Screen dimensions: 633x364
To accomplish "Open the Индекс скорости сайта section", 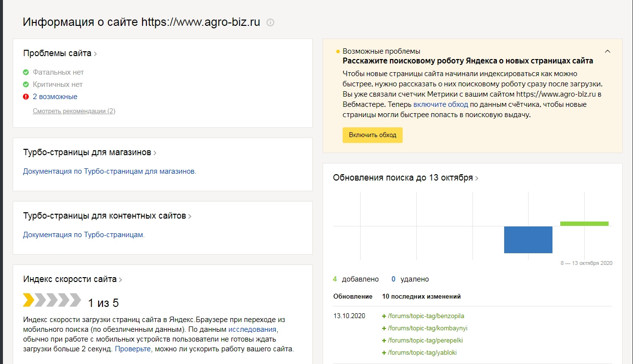I will point(73,279).
